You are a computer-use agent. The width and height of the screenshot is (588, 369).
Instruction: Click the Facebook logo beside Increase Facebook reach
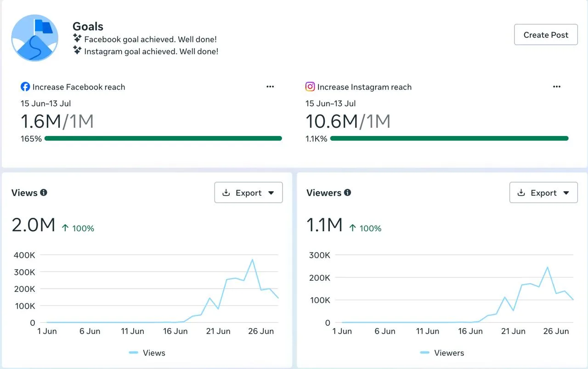point(25,87)
